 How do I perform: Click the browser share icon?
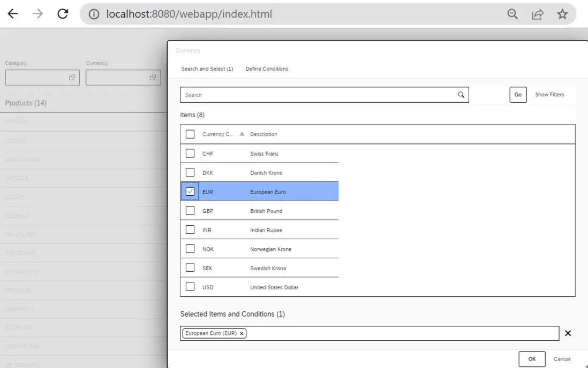point(537,14)
